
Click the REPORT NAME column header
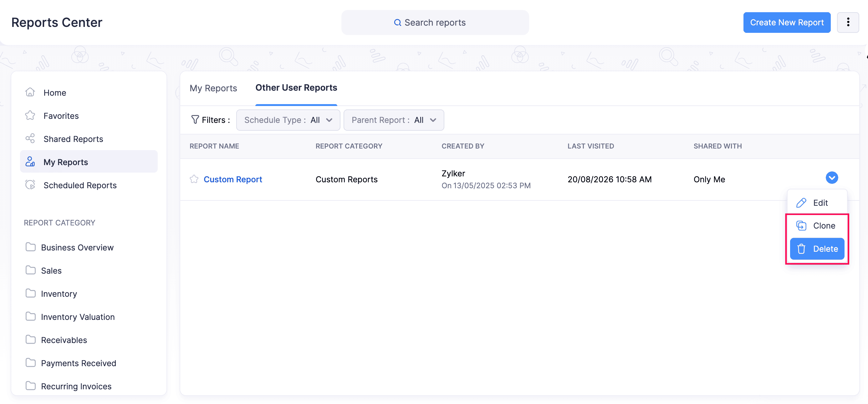[x=214, y=146]
